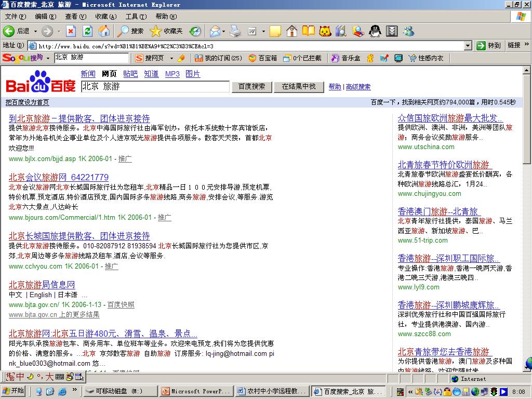Click the Baidu paw logo
The height and width of the screenshot is (399, 532).
pyautogui.click(x=41, y=82)
